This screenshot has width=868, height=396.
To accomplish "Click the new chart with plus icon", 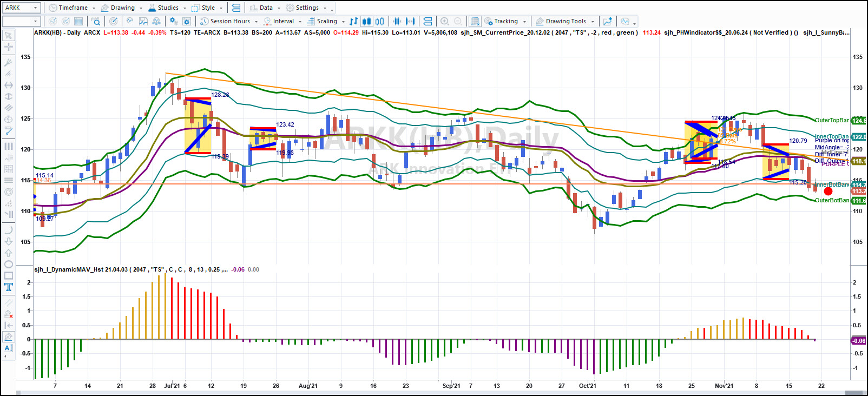I will click(608, 21).
